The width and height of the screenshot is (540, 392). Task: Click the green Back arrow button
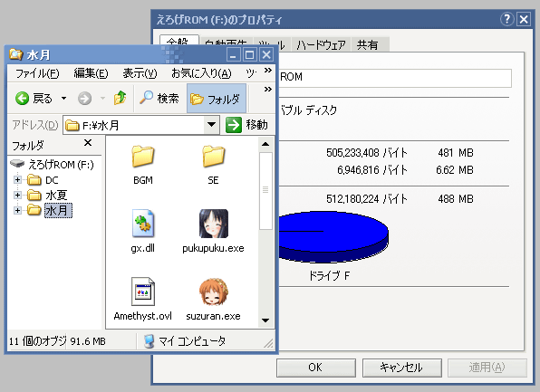click(22, 99)
